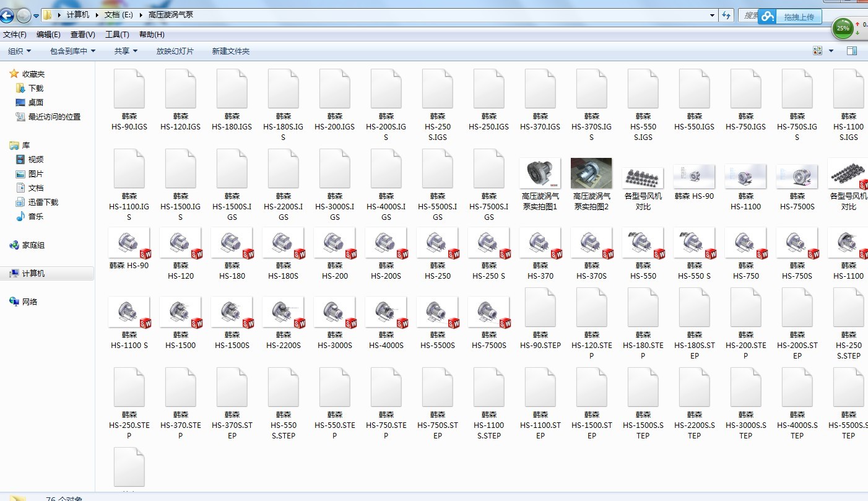Select the 韩森 HS-1500.STEP file
The width and height of the screenshot is (868, 501).
pos(592,404)
